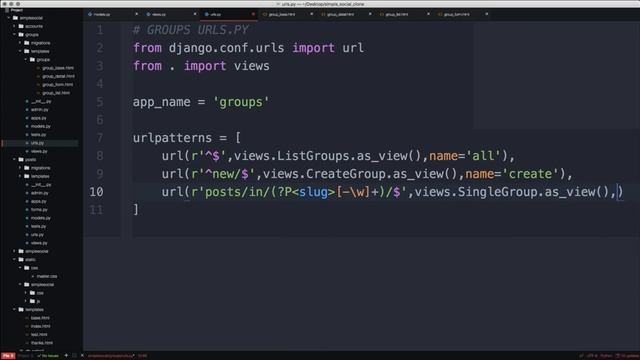The width and height of the screenshot is (640, 360).
Task: Click the No Issues linter status
Action: pyautogui.click(x=49, y=356)
